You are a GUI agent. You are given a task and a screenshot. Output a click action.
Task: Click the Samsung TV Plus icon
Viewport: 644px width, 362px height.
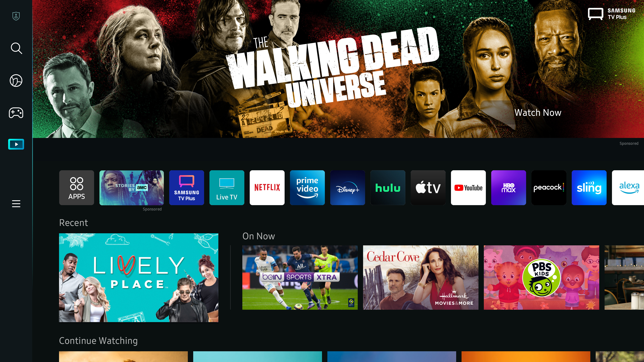click(187, 187)
